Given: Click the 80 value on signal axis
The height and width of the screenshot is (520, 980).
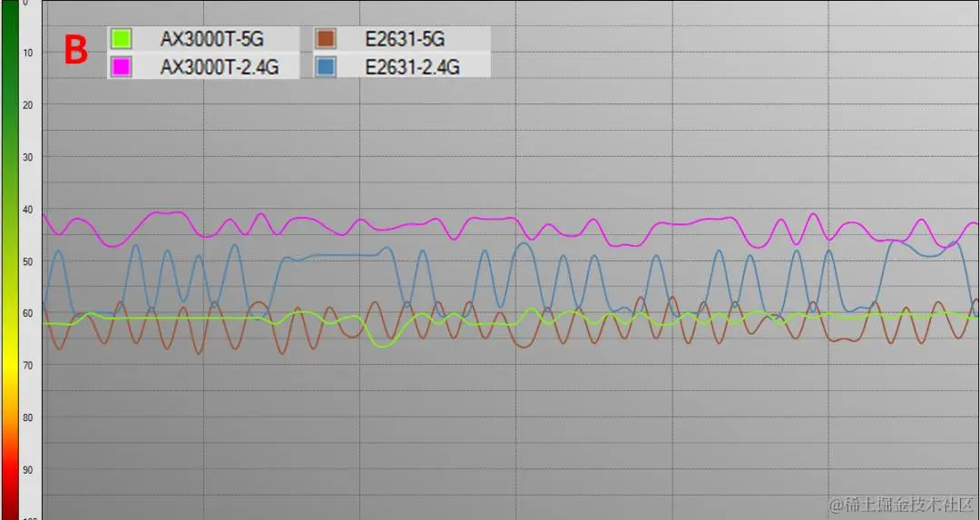Looking at the screenshot, I should point(27,417).
